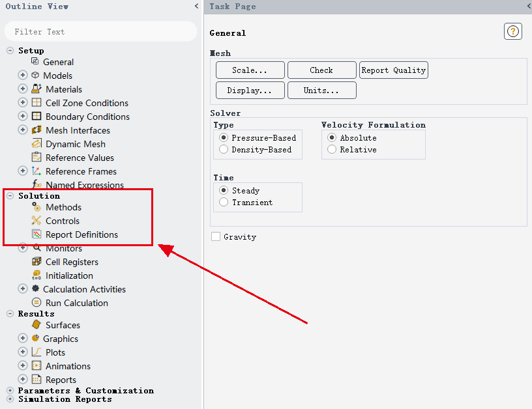
Task: Click the Named Expressions fx icon
Action: pyautogui.click(x=37, y=185)
